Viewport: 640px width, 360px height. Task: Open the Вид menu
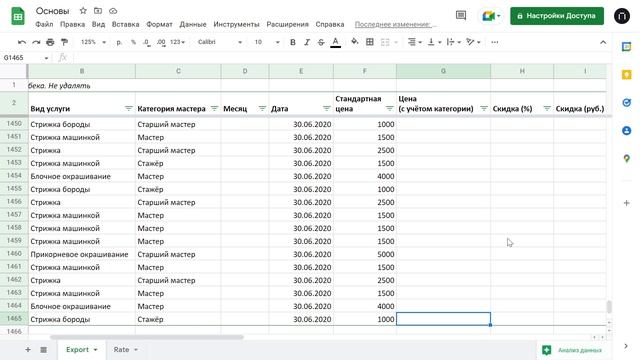click(x=98, y=24)
